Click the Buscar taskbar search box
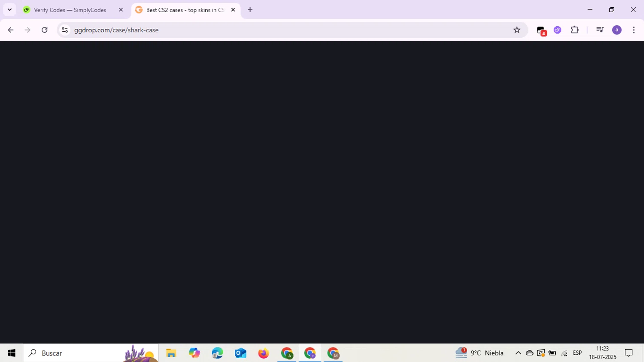Screen dimensions: 644x362 coord(91,353)
